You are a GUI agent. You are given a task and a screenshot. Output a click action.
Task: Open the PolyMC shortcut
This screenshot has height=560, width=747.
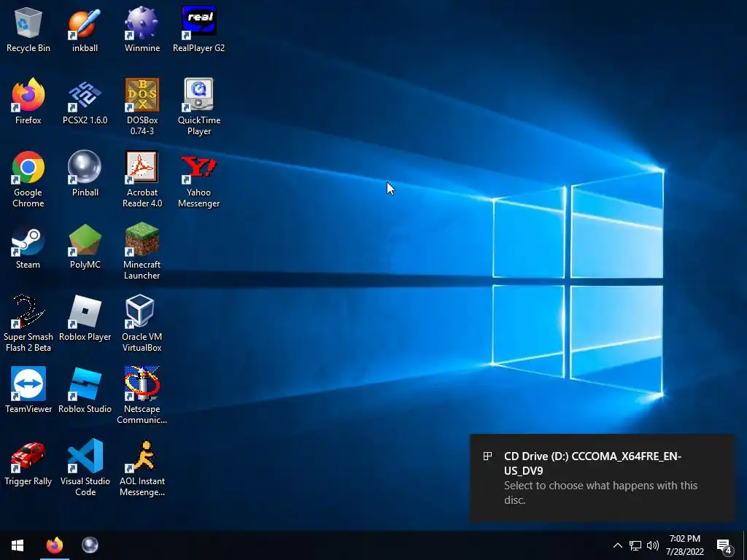(85, 246)
